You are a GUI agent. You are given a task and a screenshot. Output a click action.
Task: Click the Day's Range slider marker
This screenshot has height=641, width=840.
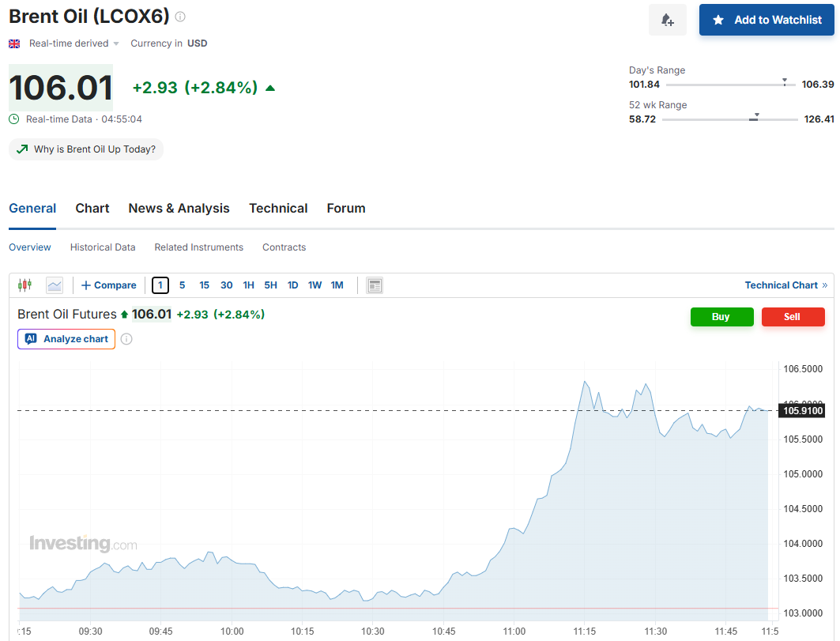point(784,82)
